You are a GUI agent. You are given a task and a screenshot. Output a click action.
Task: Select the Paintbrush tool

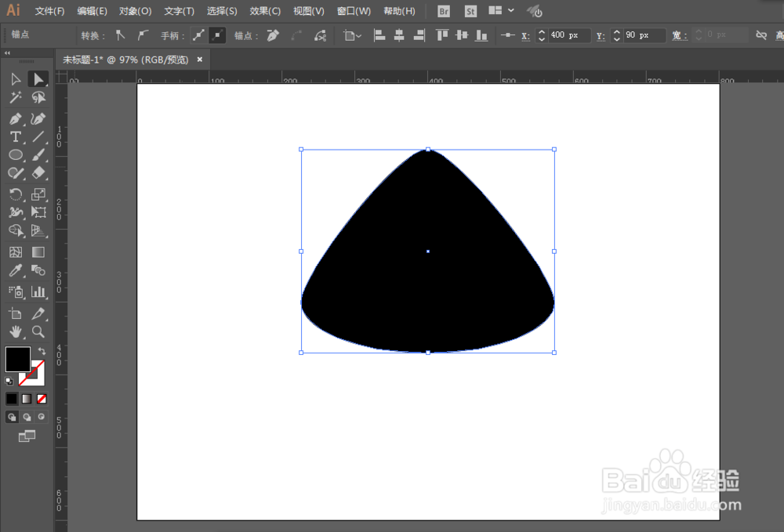coord(38,155)
